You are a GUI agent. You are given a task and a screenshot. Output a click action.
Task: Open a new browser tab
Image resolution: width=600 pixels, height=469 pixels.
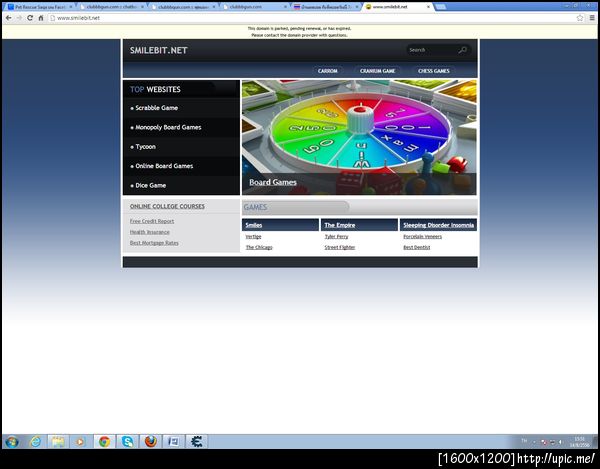coord(440,7)
